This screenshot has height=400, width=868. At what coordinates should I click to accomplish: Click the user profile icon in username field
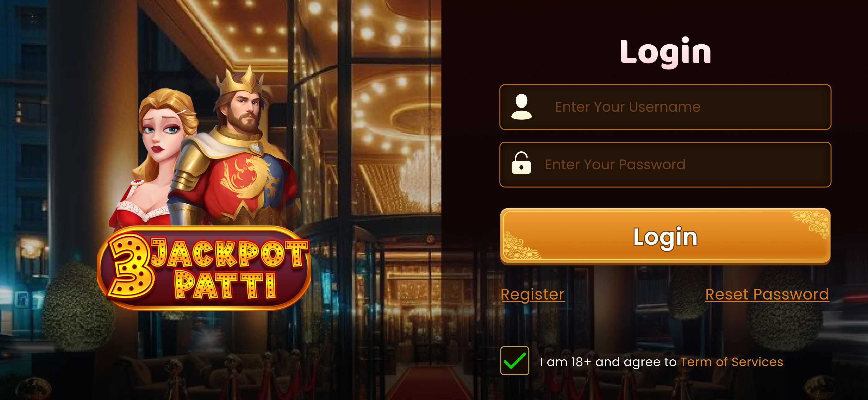coord(521,107)
